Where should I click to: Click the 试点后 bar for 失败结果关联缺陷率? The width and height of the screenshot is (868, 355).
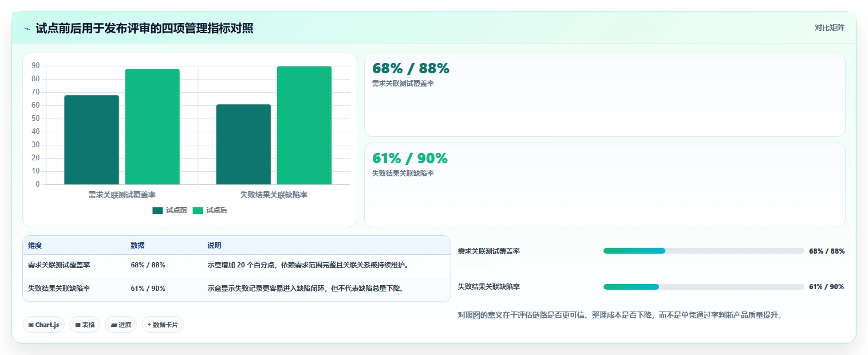304,125
